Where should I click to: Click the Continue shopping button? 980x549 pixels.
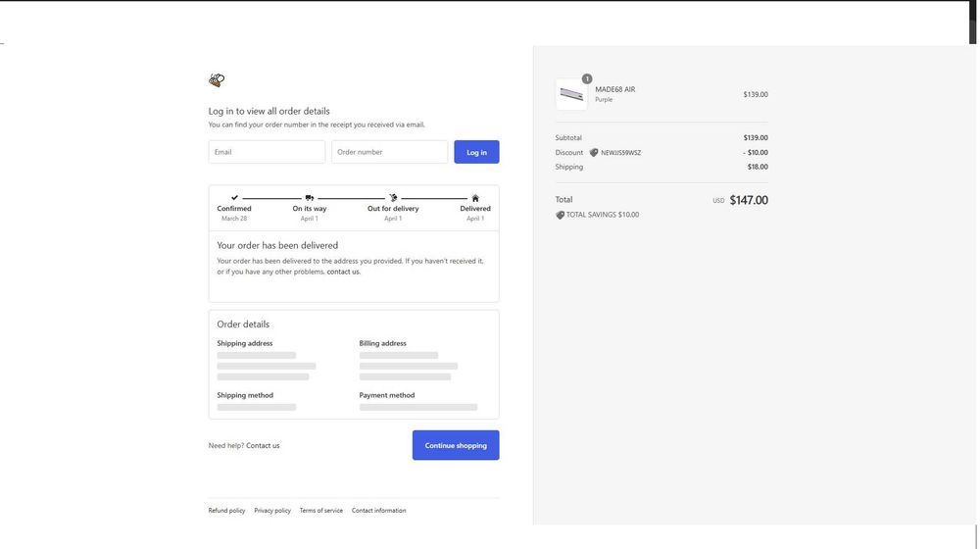point(456,445)
